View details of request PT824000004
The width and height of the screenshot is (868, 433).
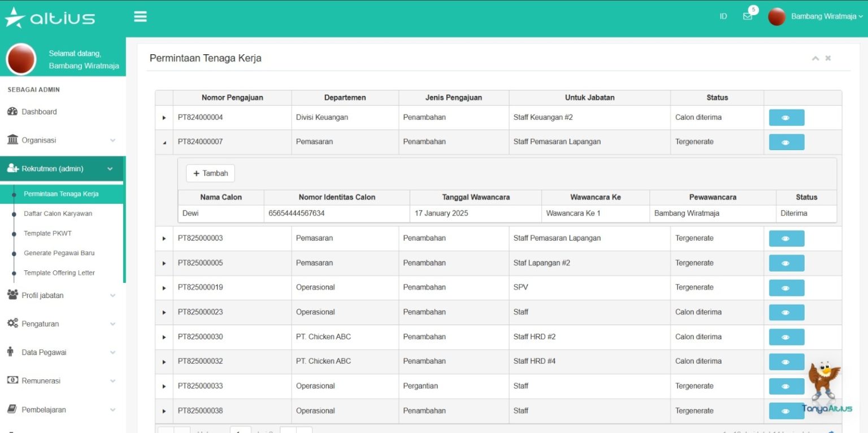click(x=786, y=118)
